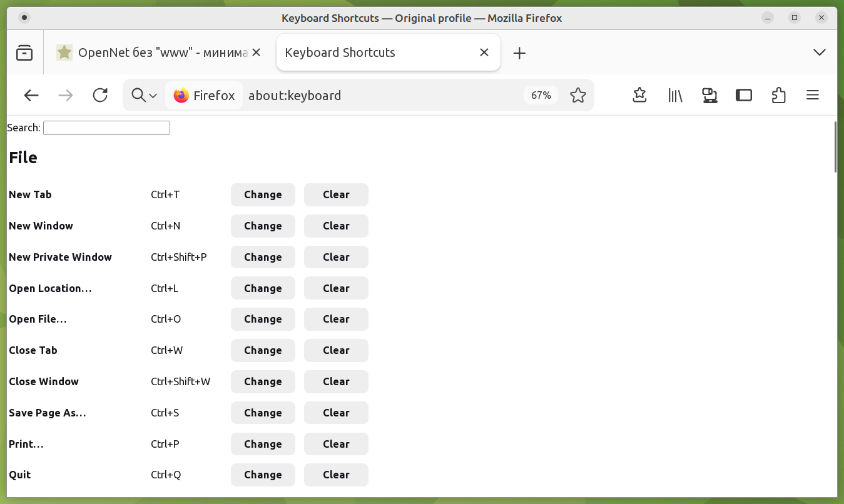Open synced tabs toolbar icon

click(709, 95)
